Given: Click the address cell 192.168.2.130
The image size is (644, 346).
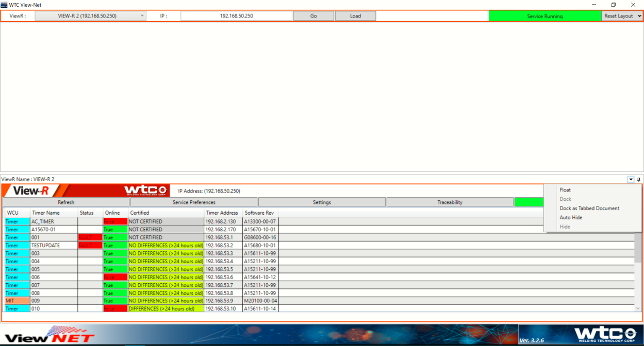Looking at the screenshot, I should click(223, 221).
